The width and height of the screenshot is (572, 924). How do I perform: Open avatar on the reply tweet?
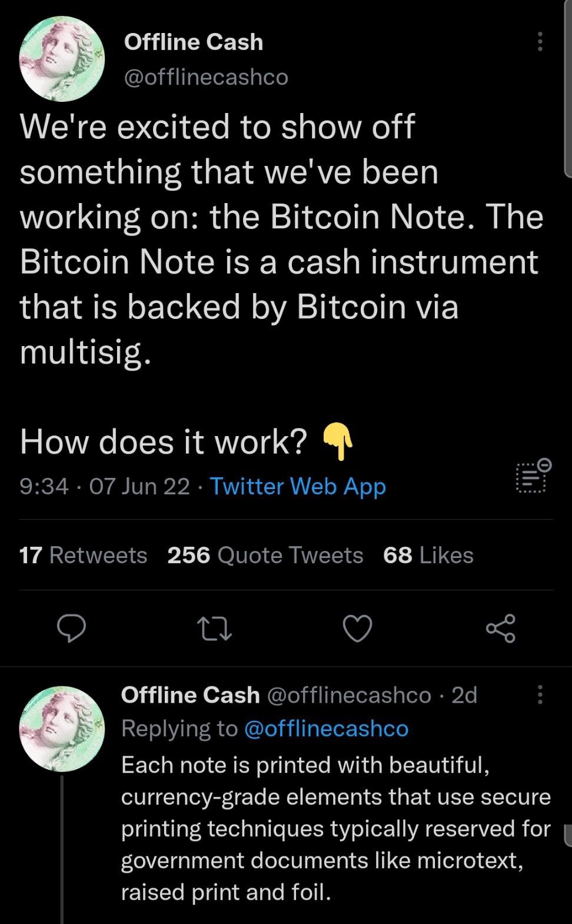click(x=62, y=730)
